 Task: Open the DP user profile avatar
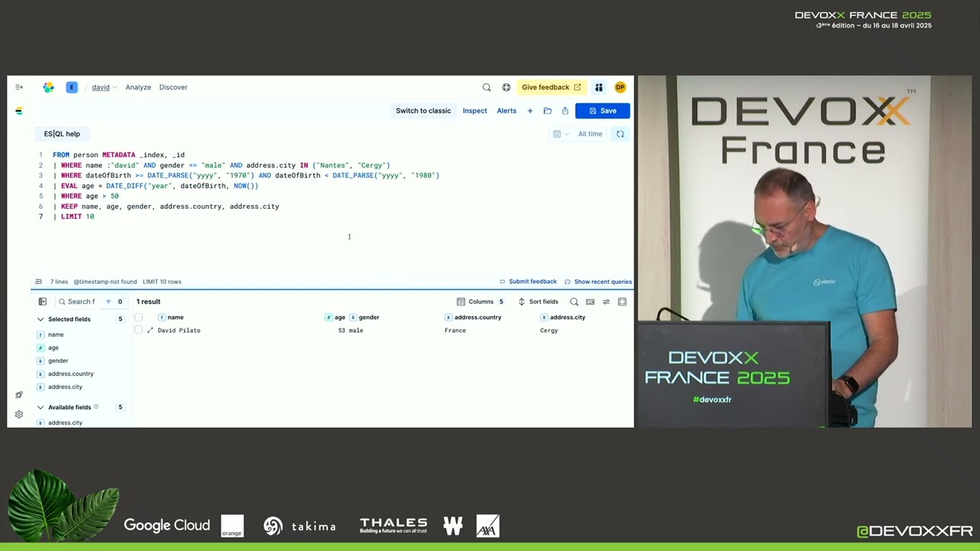pyautogui.click(x=620, y=87)
